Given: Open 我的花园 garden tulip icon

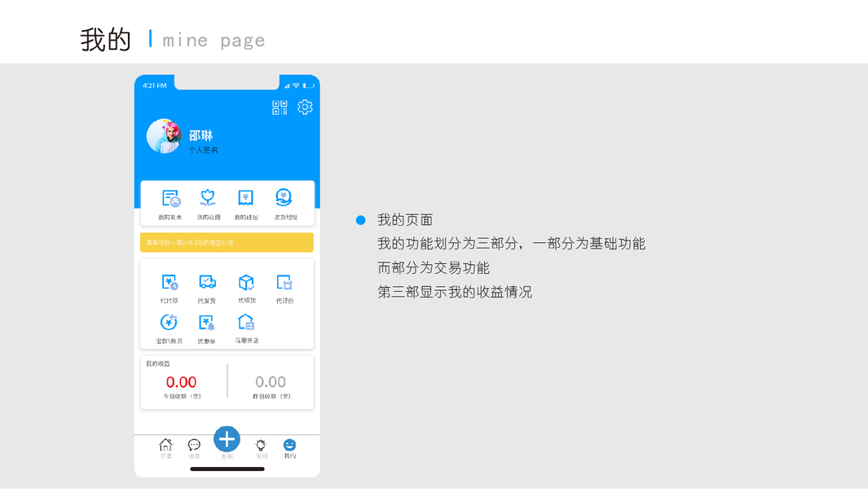Looking at the screenshot, I should click(x=208, y=198).
